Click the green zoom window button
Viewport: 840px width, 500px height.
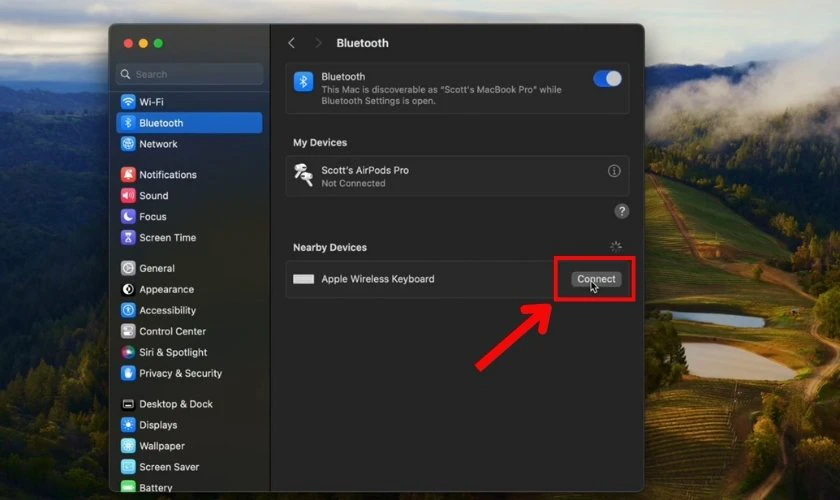click(x=158, y=43)
